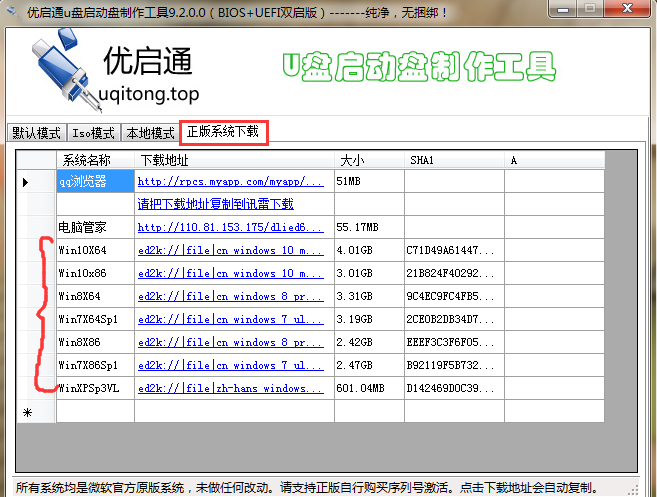Copy the 电脑管家 download address link
The height and width of the screenshot is (497, 657).
click(230, 228)
